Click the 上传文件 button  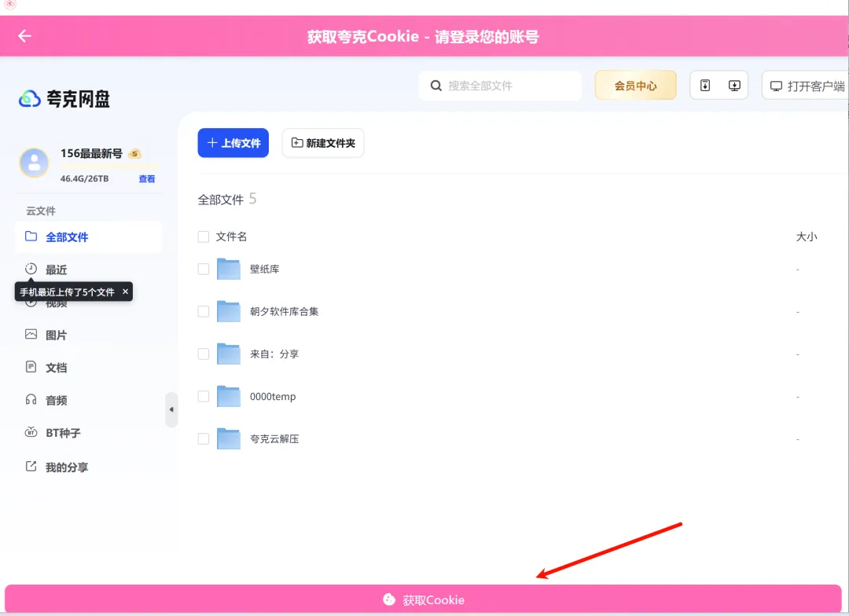pyautogui.click(x=233, y=143)
